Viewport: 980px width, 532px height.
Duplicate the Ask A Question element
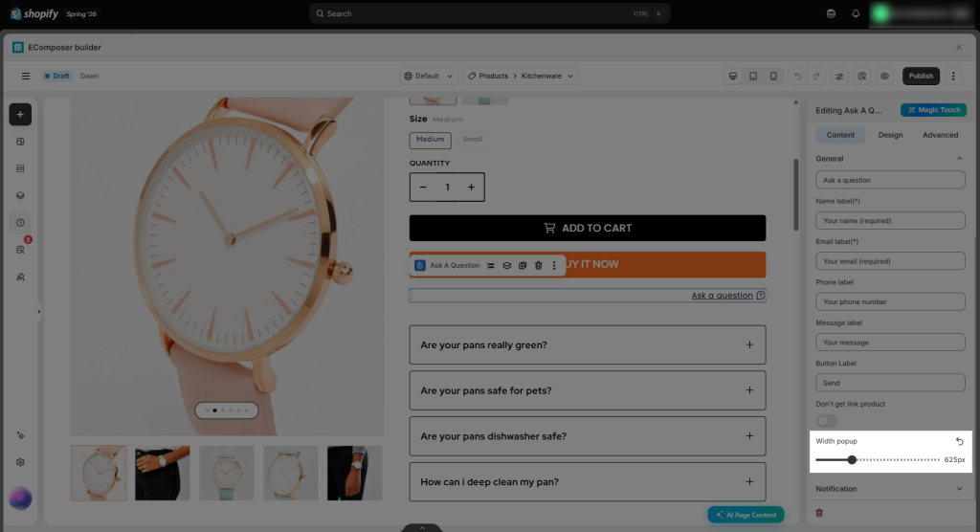tap(523, 266)
